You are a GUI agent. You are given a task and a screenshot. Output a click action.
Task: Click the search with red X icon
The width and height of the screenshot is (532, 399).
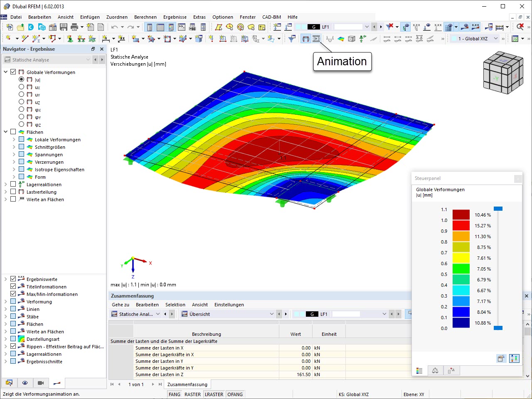coord(520,27)
